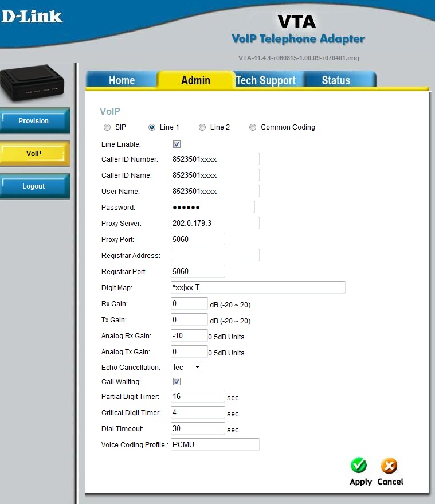Select the Line 1 radio button
Screen dimensions: 435x504
[x=152, y=127]
